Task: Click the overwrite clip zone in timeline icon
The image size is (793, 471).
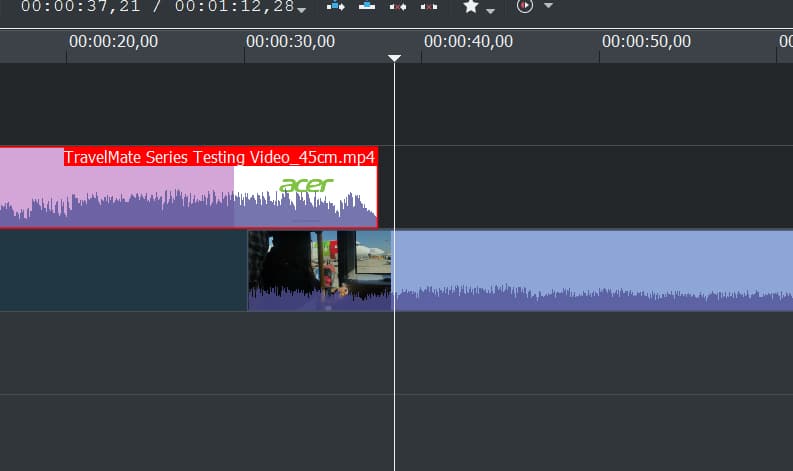Action: [367, 6]
